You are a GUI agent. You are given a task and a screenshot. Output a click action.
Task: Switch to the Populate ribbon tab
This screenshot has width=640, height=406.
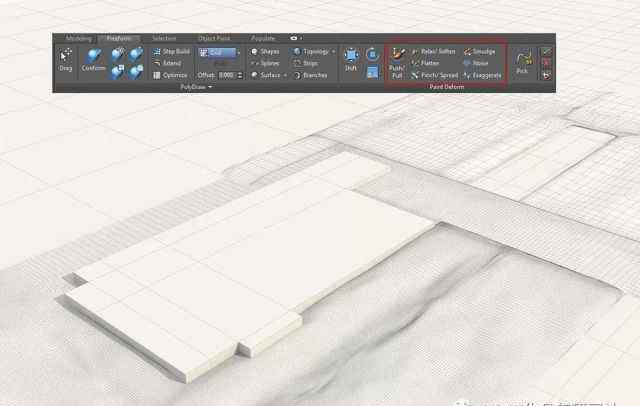pyautogui.click(x=263, y=38)
